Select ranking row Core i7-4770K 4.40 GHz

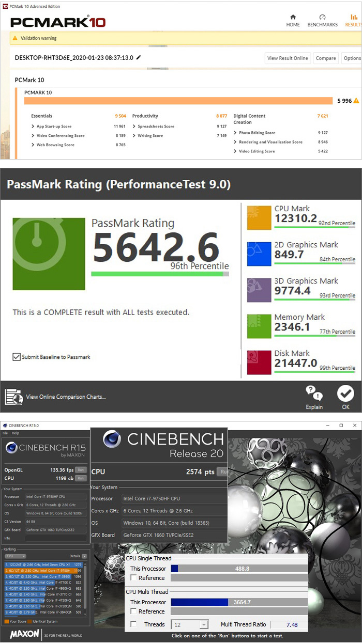click(x=44, y=583)
